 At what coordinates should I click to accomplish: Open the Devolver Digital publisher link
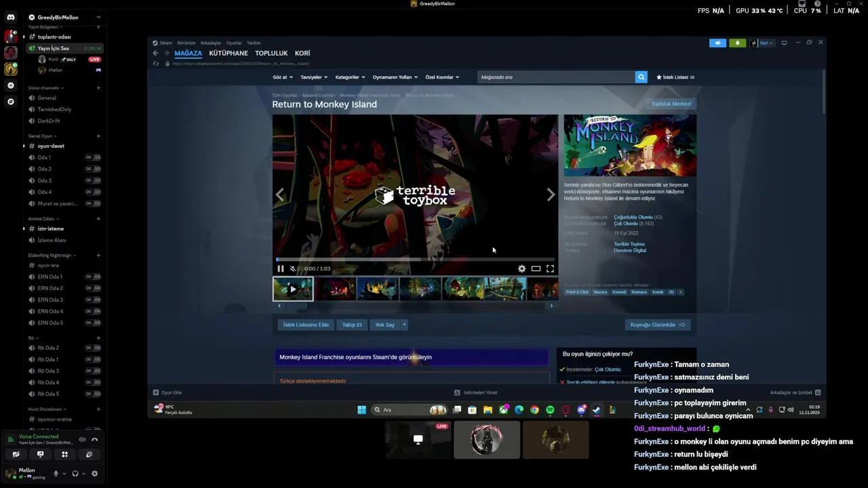point(630,251)
